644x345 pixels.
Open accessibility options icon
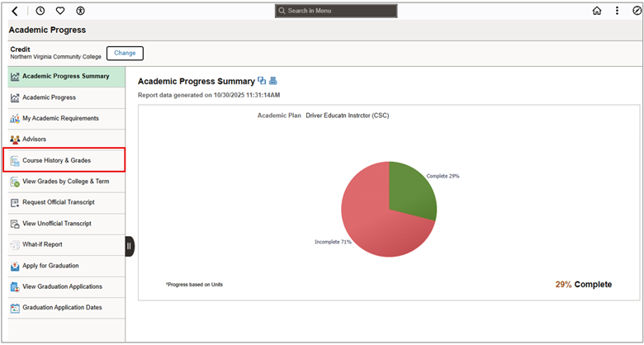(80, 11)
